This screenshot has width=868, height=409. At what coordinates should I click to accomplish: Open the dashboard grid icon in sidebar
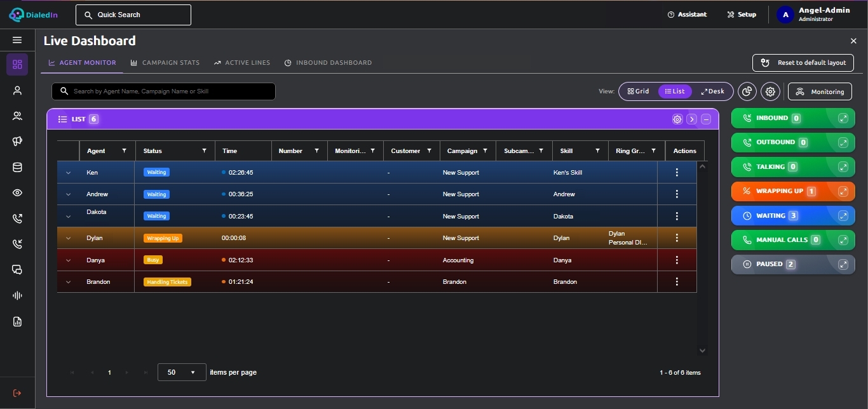[17, 64]
